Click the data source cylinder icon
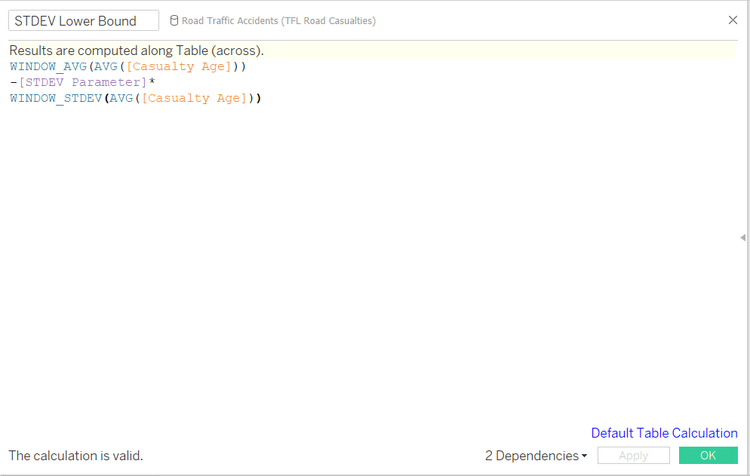This screenshot has width=750, height=476. click(174, 21)
